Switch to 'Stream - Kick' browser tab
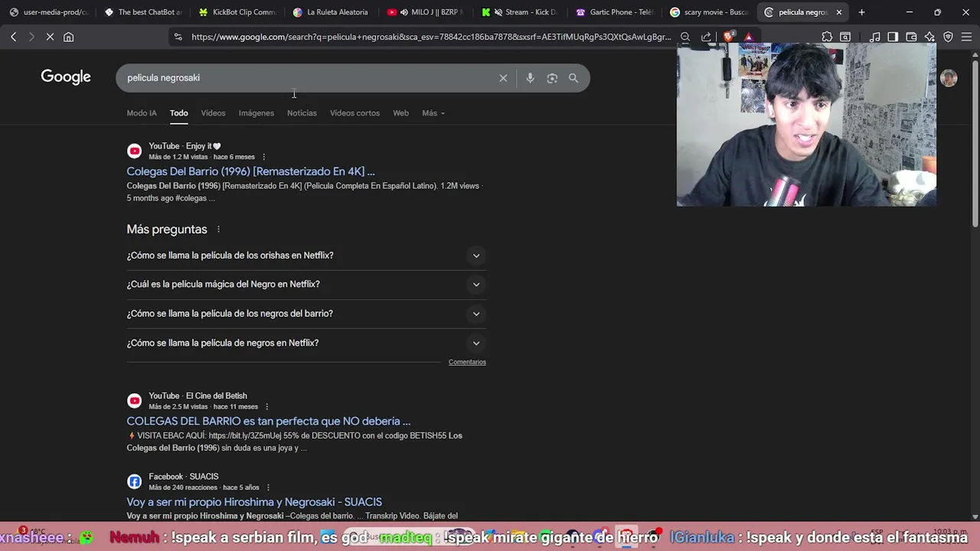This screenshot has height=551, width=980. (x=521, y=12)
